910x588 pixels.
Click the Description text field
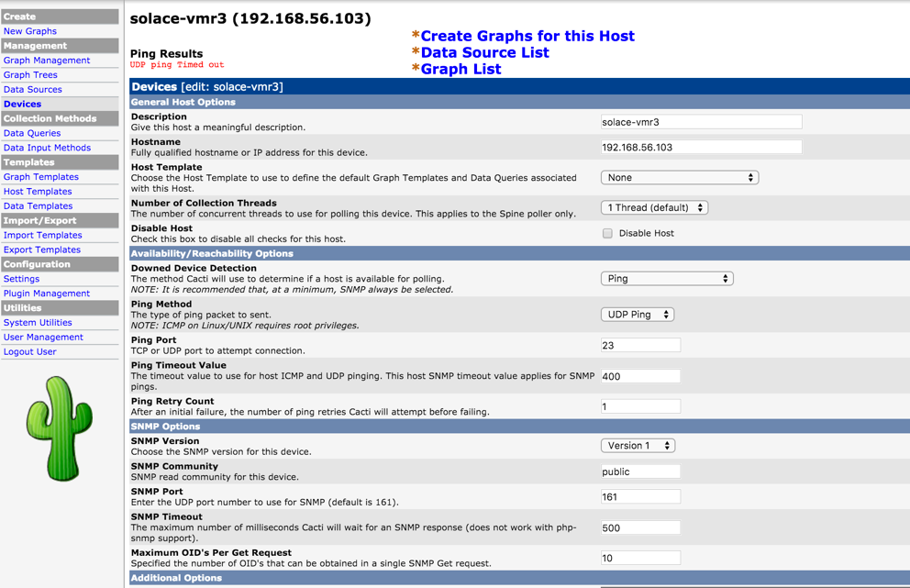pyautogui.click(x=701, y=122)
